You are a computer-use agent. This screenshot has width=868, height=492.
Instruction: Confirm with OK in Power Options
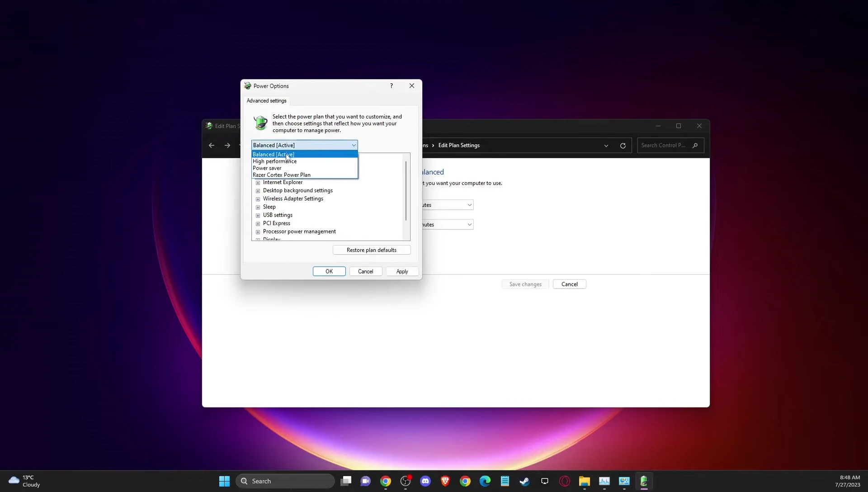[329, 271]
